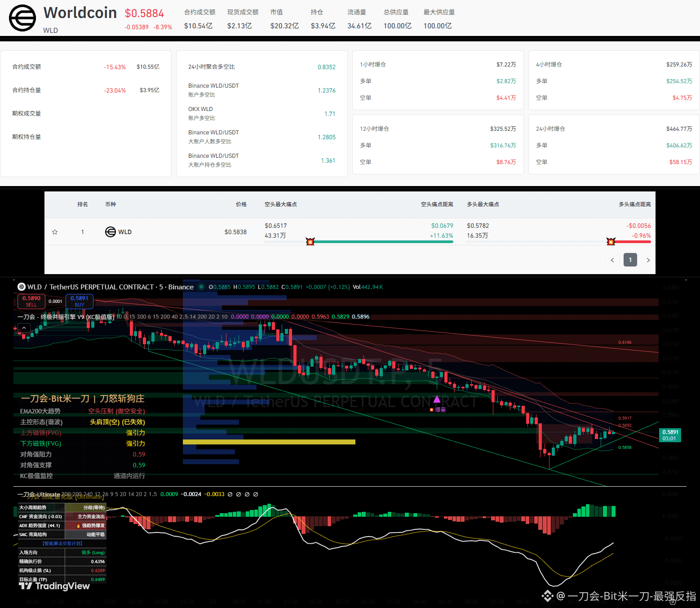Click the purple 爆量 triangle marker on the chart
This screenshot has width=700, height=608.
pyautogui.click(x=437, y=399)
